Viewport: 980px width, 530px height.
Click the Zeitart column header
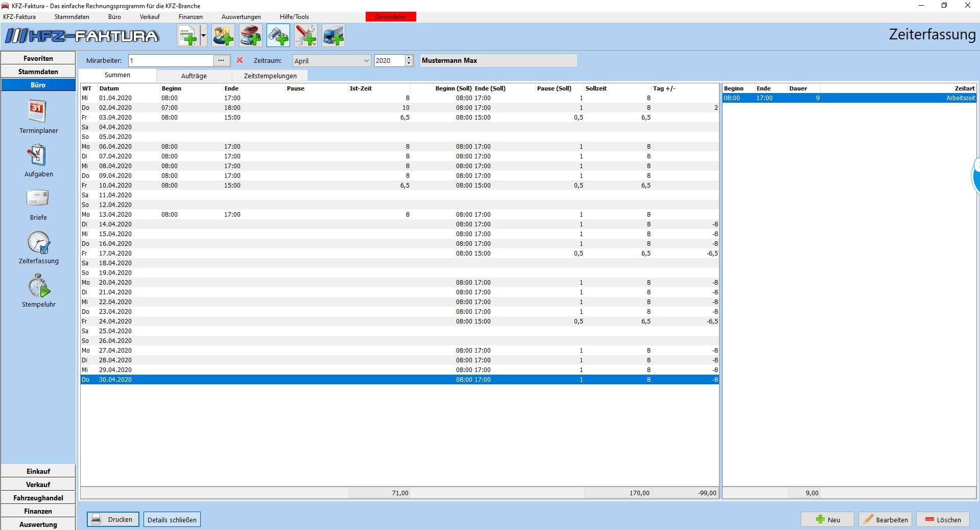pos(898,88)
